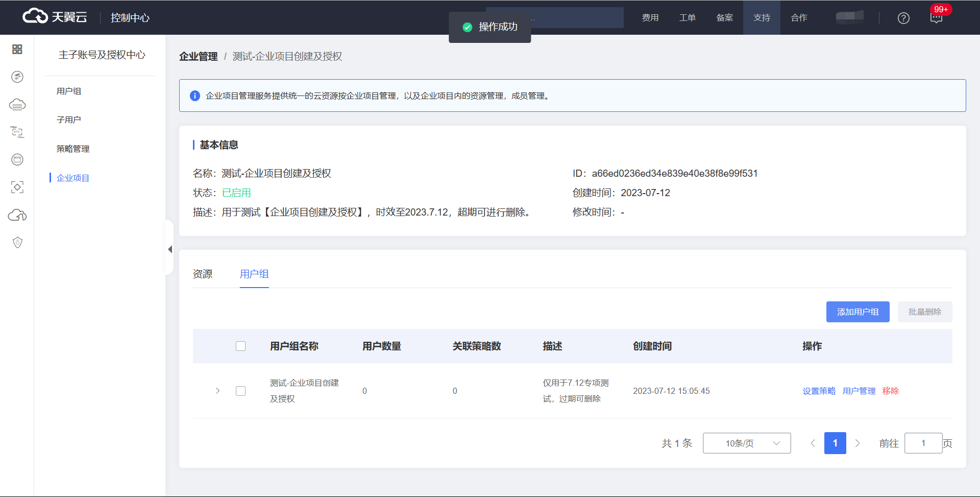980x497 pixels.
Task: Open the 费用 top menu
Action: [x=650, y=18]
